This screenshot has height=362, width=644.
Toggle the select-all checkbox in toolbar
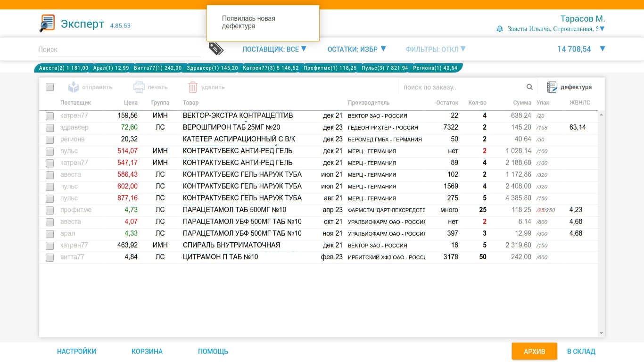[x=50, y=87]
